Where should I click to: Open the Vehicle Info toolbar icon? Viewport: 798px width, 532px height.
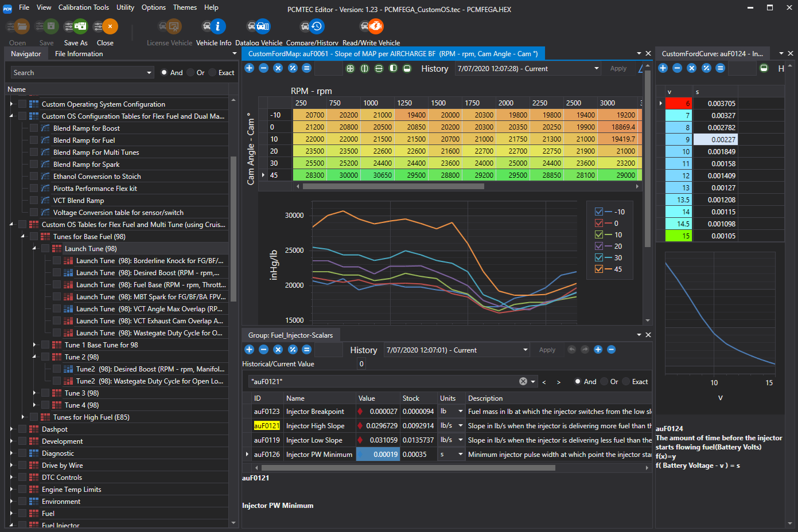pyautogui.click(x=213, y=26)
